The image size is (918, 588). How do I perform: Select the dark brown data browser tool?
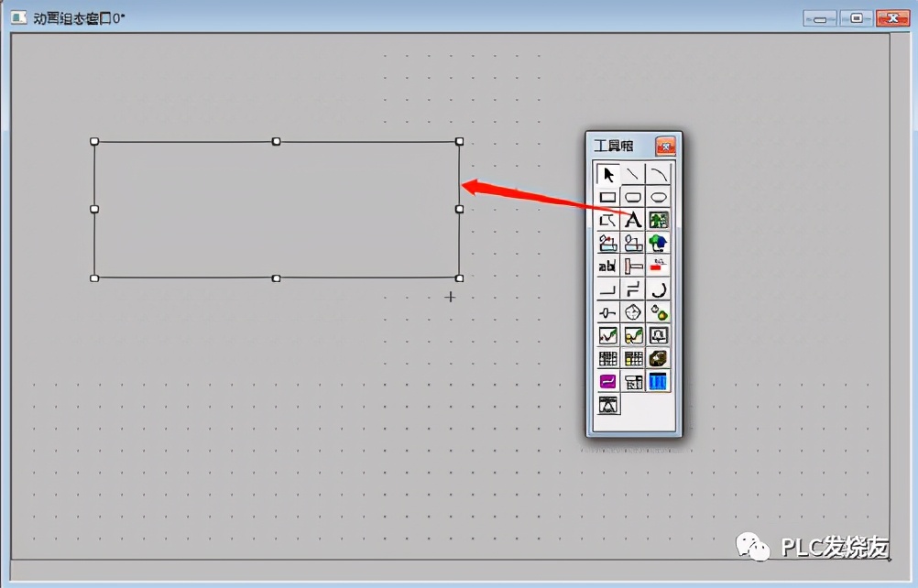point(659,358)
